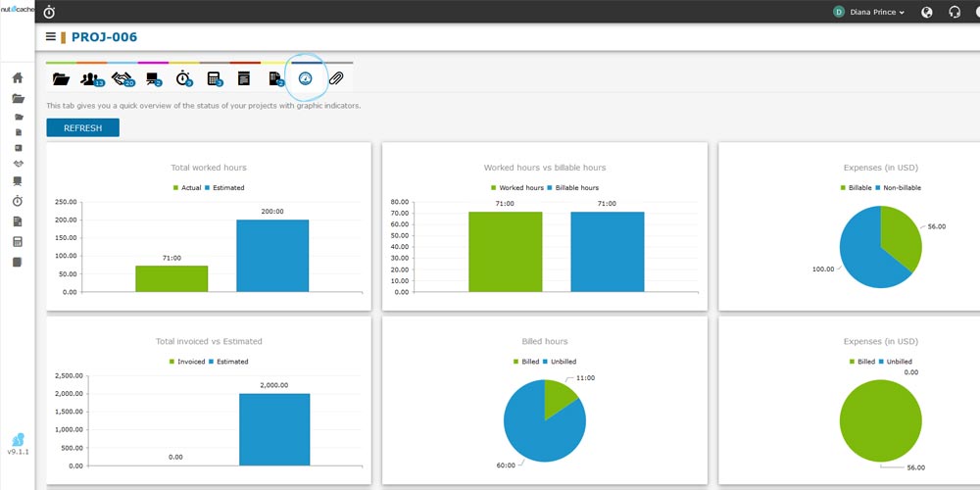This screenshot has width=980, height=490.
Task: Click the blue Estimated 200:00 bar
Action: (x=272, y=255)
